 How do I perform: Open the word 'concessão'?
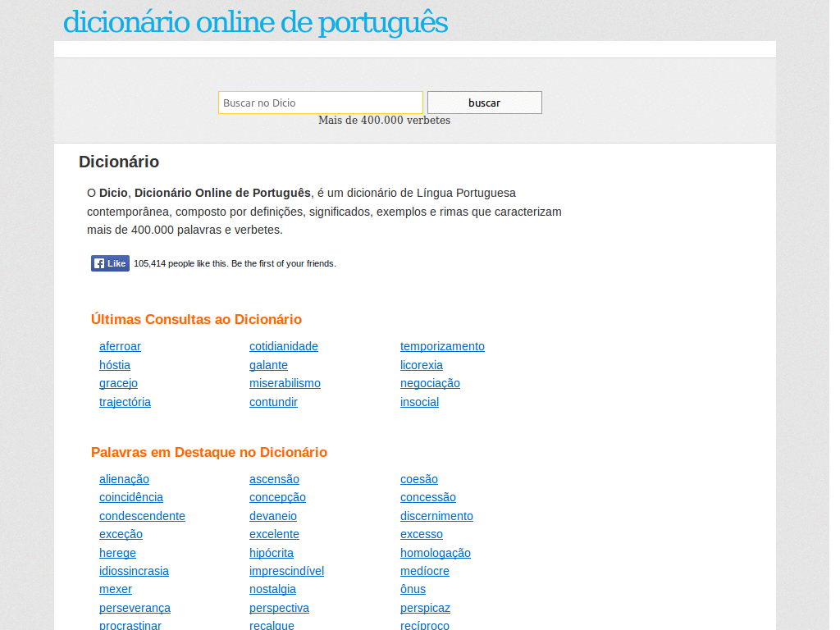(x=428, y=497)
